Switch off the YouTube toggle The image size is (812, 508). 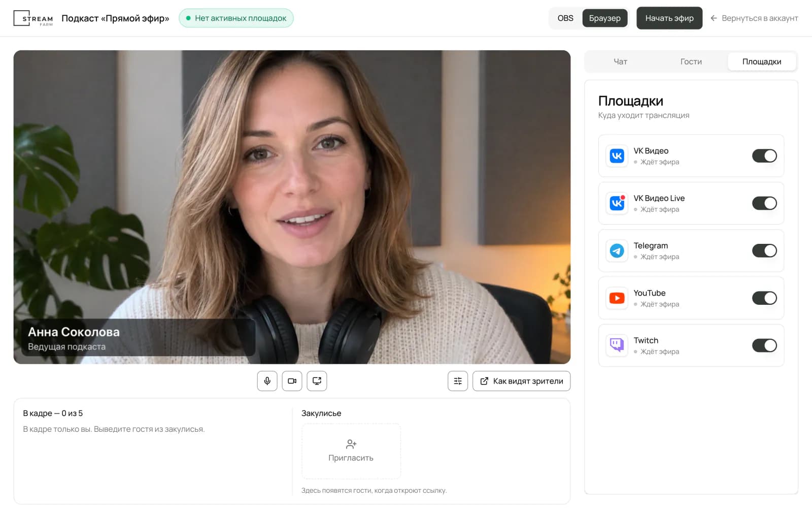[x=764, y=298]
